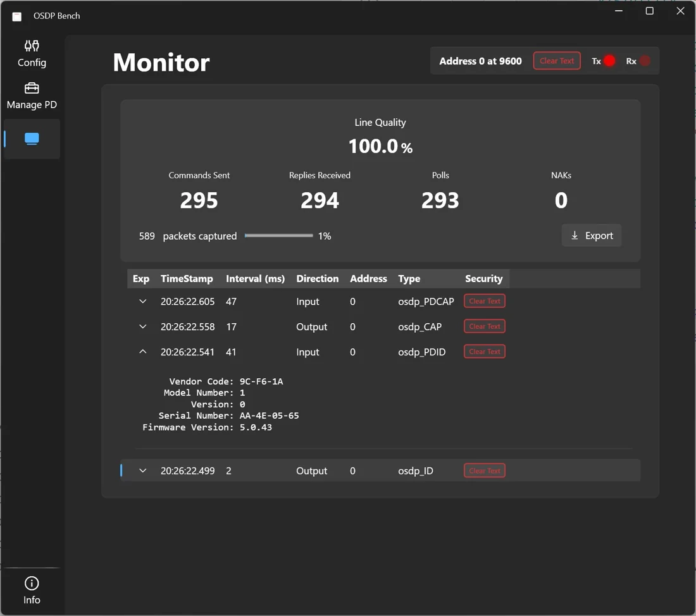Click the osdp_CAP type cell
Viewport: 696px width, 616px height.
(420, 326)
